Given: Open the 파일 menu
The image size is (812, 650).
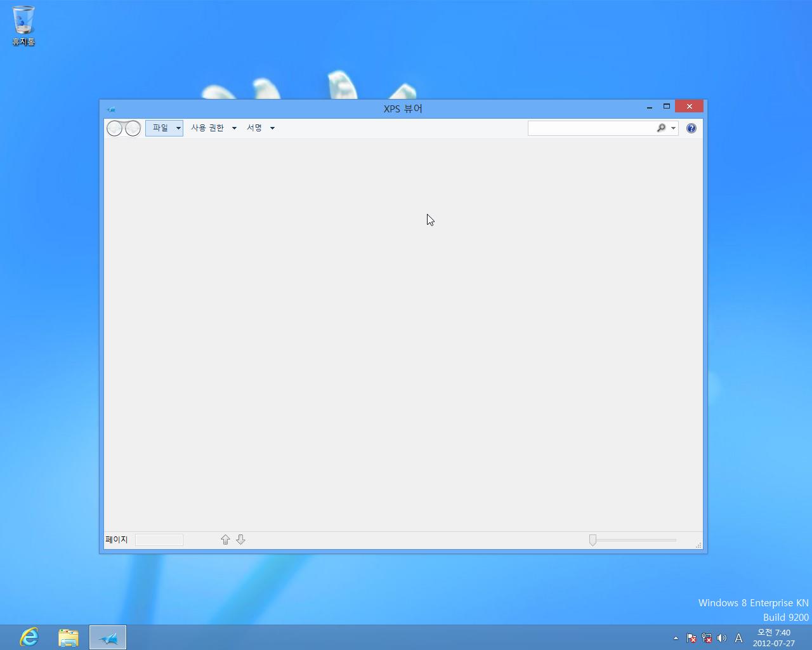Looking at the screenshot, I should (164, 128).
